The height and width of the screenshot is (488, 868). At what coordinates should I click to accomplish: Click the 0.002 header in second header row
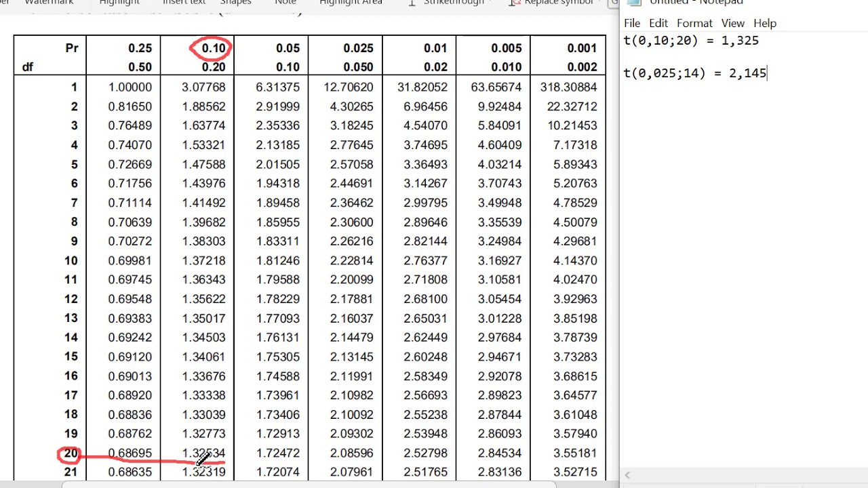pyautogui.click(x=582, y=67)
